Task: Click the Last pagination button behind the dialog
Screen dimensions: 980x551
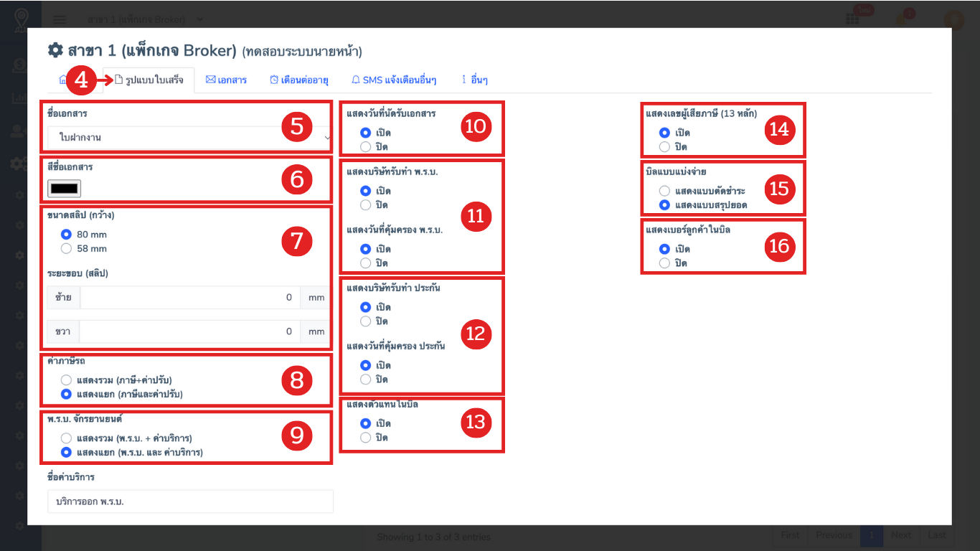Action: pos(936,535)
